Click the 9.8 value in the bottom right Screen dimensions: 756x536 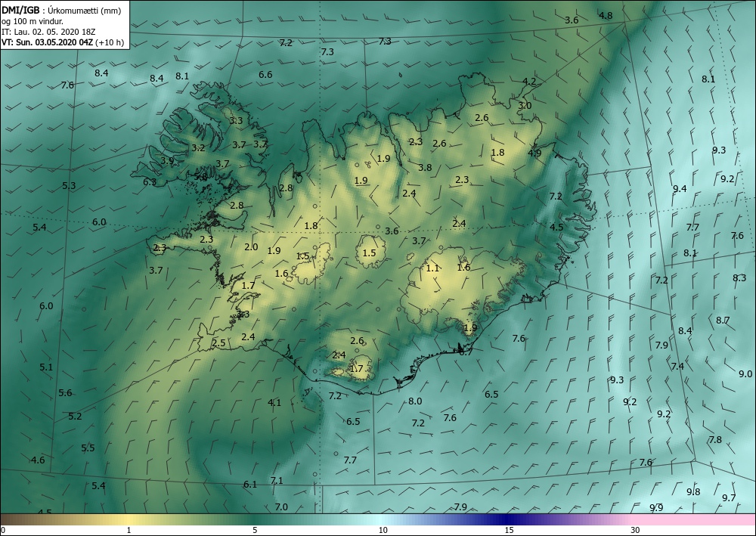point(693,491)
